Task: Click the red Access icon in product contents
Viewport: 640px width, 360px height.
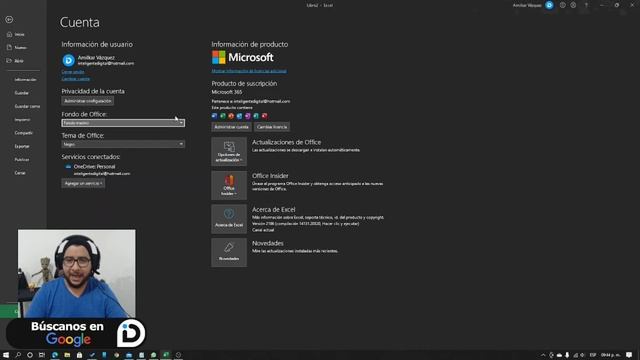Action: coord(264,116)
